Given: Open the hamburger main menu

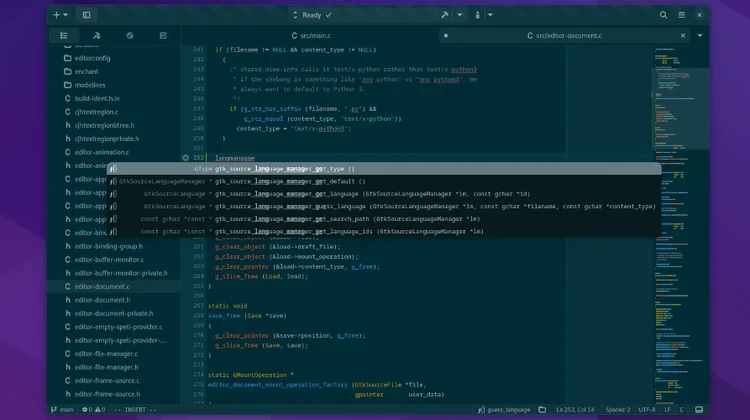Looking at the screenshot, I should coord(682,15).
